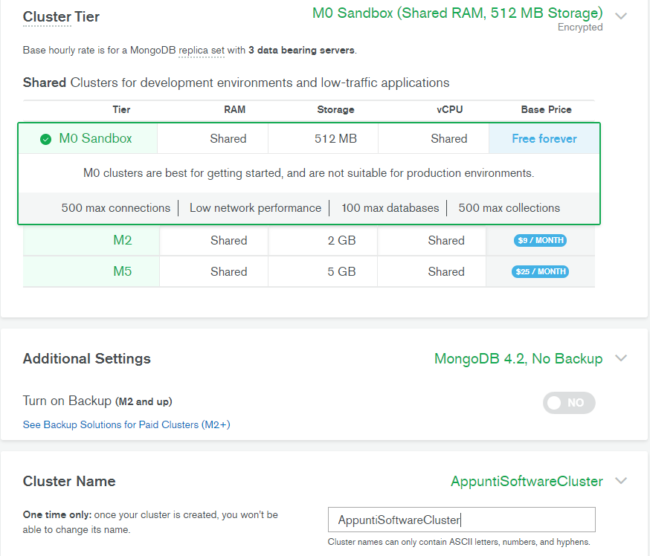Click the Encrypted label under the tier summary
Viewport: 650px width, 556px height.
[580, 27]
